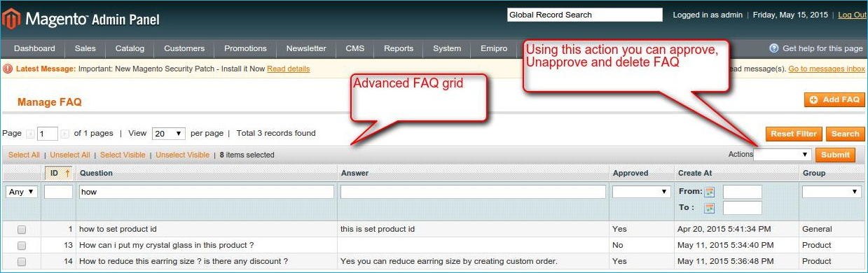Click Go to messages inbox link
Screen dimensions: 868x273
827,69
